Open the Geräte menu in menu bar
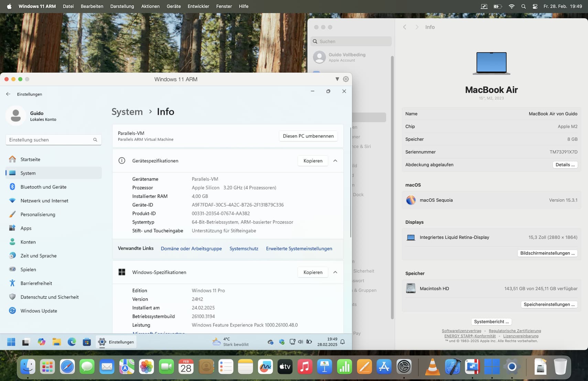The width and height of the screenshot is (588, 381). 174,6
